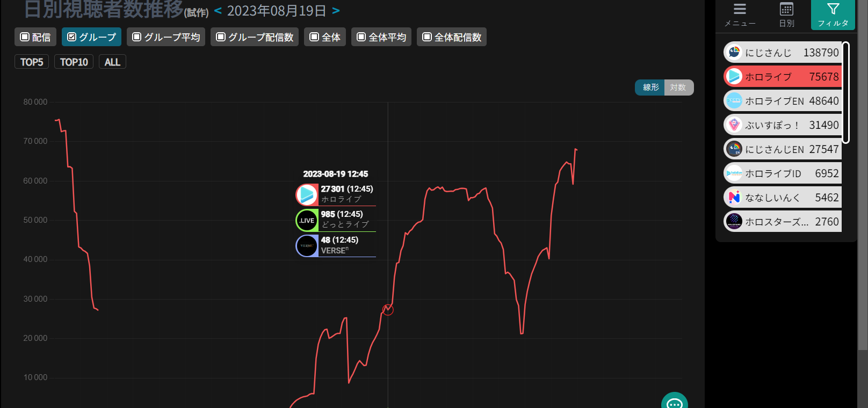
Task: Enable the 全体配信数 checkbox
Action: click(x=452, y=37)
